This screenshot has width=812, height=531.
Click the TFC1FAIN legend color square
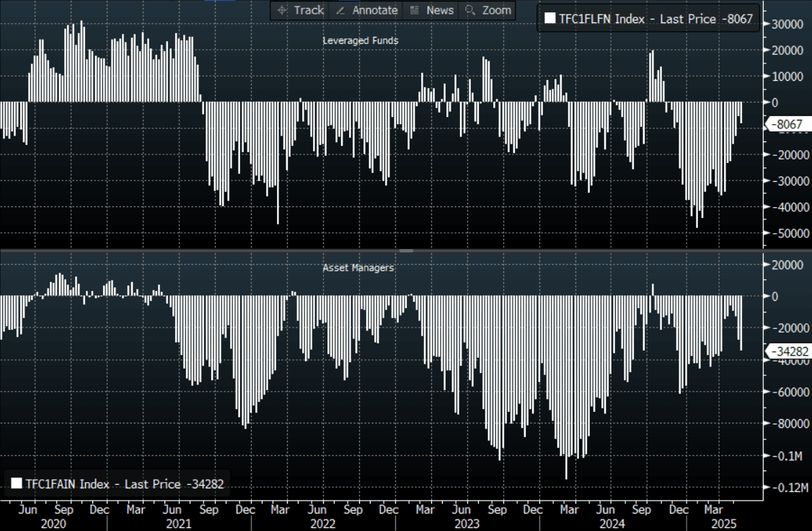(16, 483)
